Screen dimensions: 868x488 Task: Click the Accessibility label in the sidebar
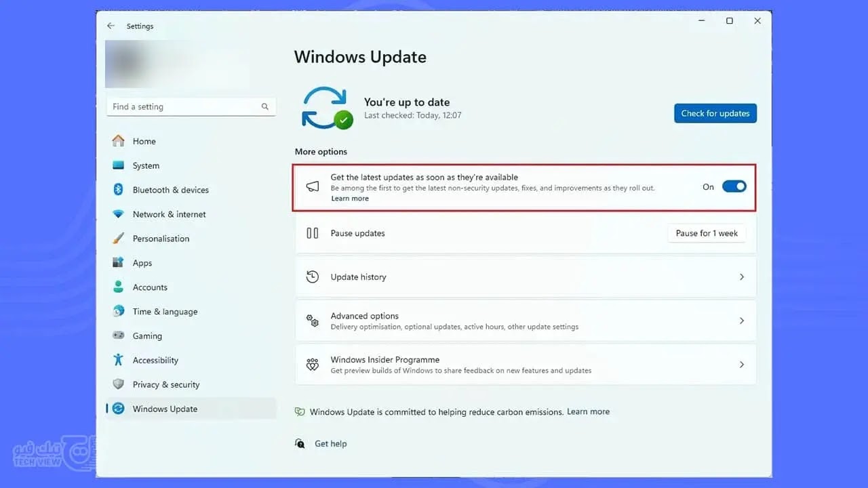tap(155, 361)
